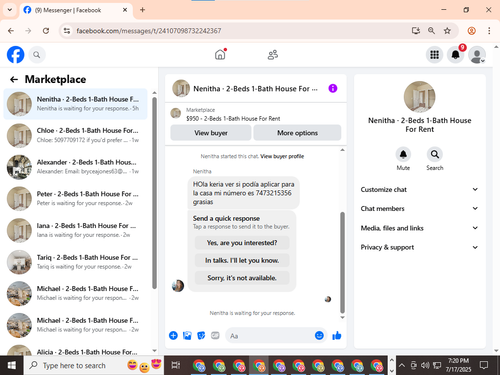Open the account profile avatar menu
Screen dimensions: 500x375
[x=477, y=55]
